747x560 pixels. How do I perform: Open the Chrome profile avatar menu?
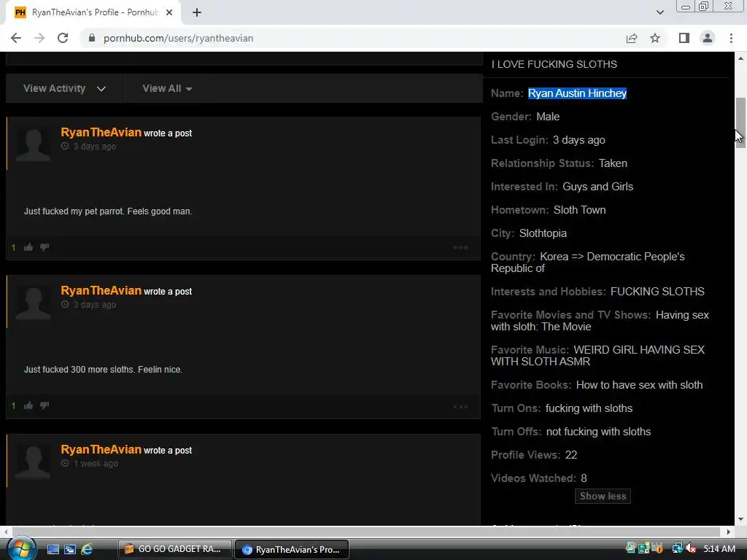[708, 38]
